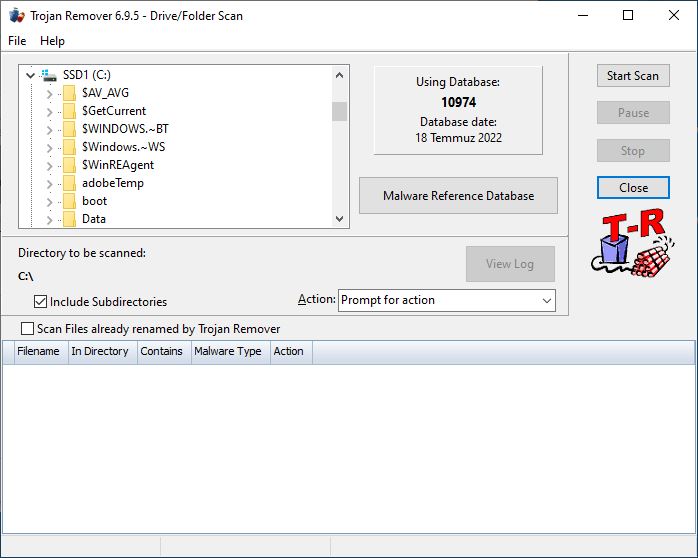The image size is (698, 558).
Task: Click the adobeTemp folder icon
Action: pos(69,183)
